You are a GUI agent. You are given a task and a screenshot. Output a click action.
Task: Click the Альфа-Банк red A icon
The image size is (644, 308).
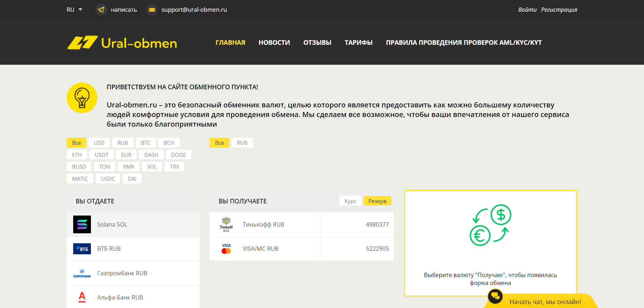(x=82, y=297)
